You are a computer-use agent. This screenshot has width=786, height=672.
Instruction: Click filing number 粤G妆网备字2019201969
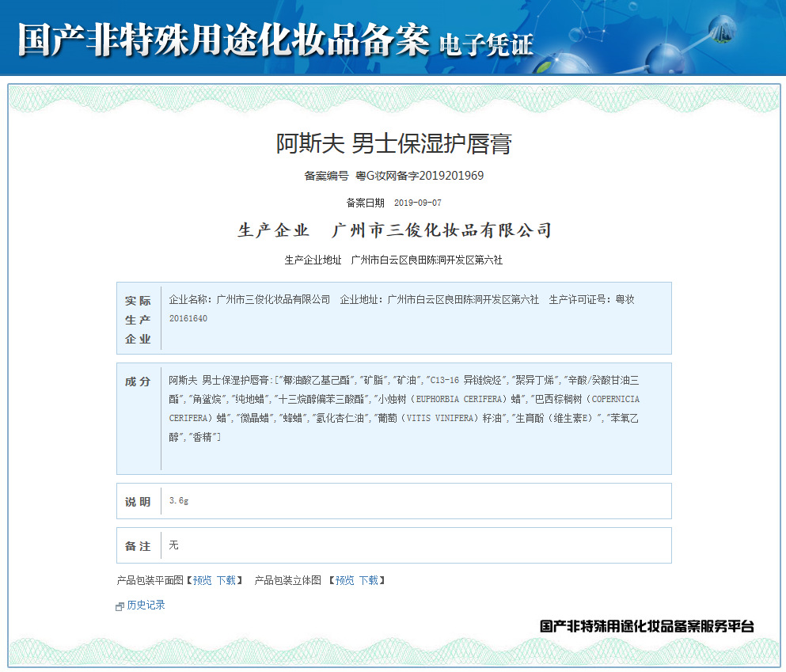click(420, 176)
